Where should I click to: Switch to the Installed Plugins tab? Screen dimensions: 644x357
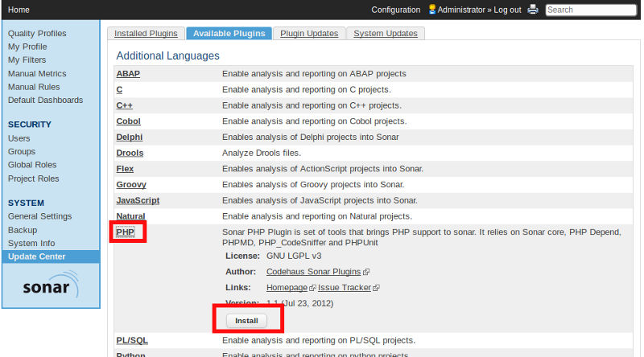point(146,34)
